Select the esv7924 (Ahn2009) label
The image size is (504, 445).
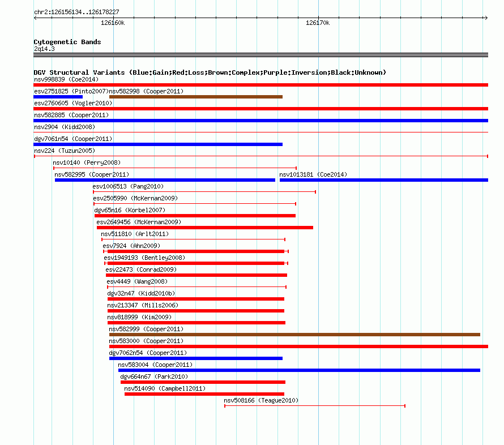[131, 246]
